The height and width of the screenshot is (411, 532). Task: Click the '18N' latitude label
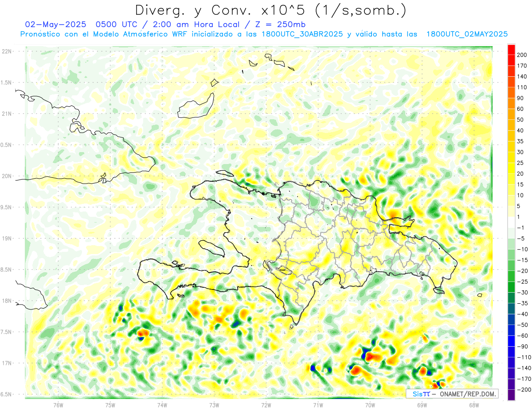(x=6, y=301)
